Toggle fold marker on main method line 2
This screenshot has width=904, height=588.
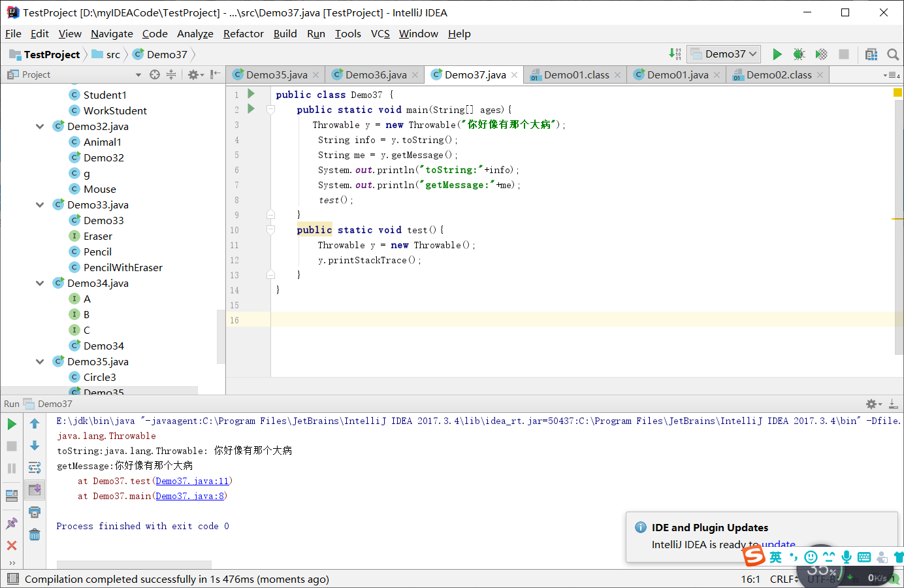click(270, 110)
